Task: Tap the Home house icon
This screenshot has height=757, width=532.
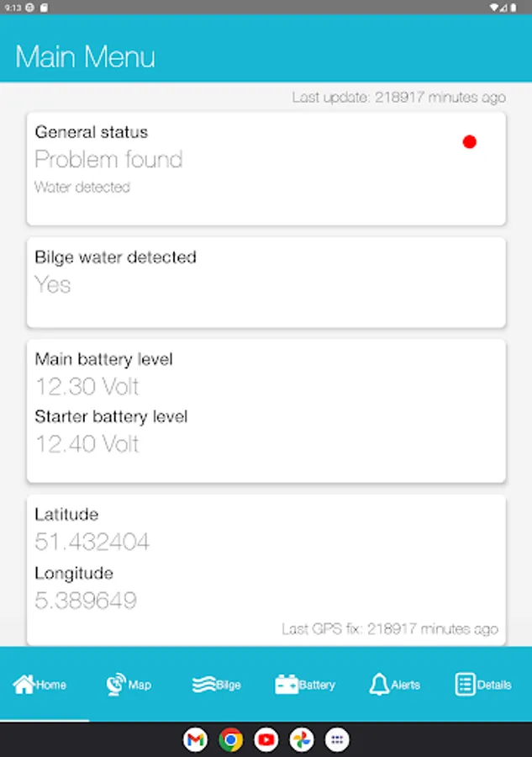Action: 24,685
